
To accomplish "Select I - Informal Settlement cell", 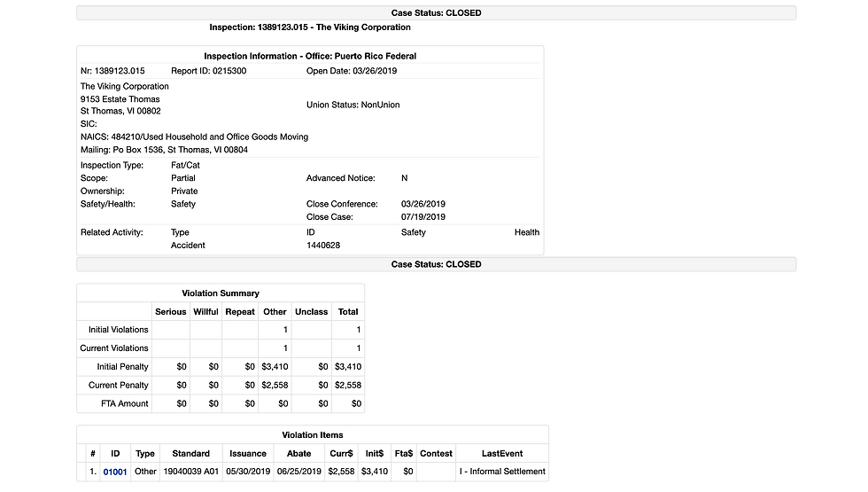I will point(502,472).
